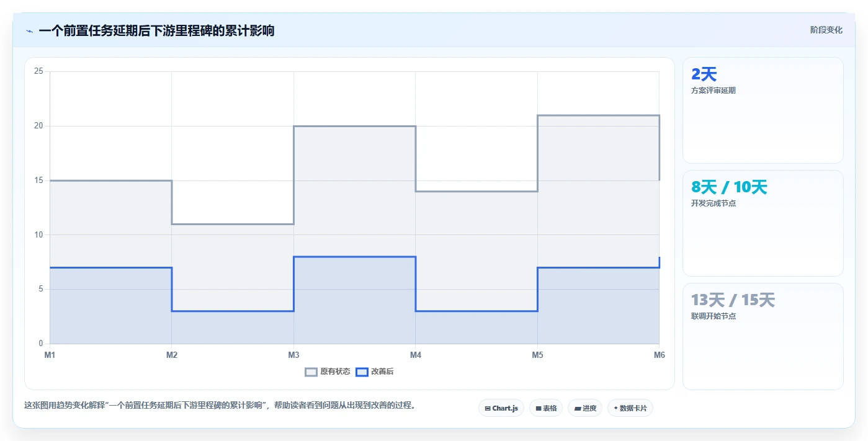
Task: Click the footer caption starting with 这张图用趋势变化解释
Action: (x=220, y=406)
